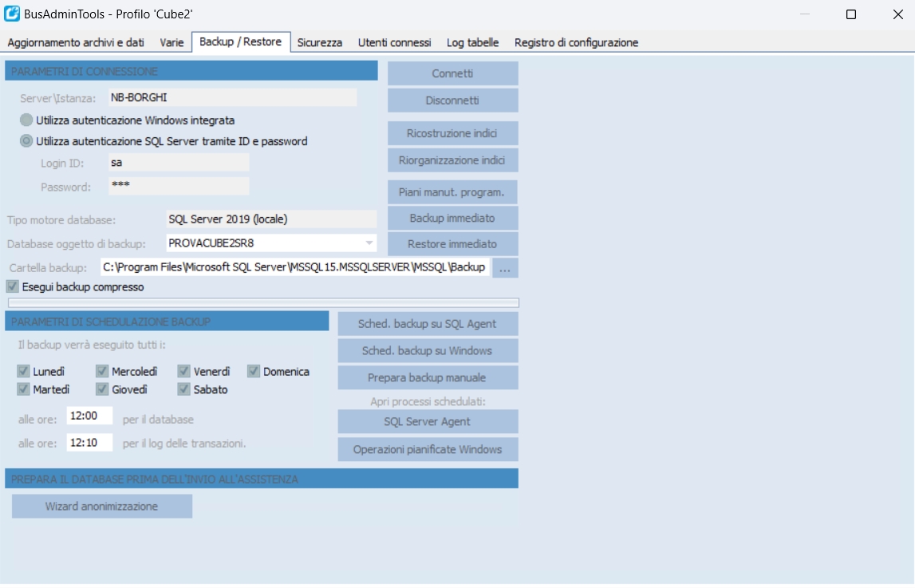915x588 pixels.
Task: Toggle the Venerdì checkbox
Action: (x=183, y=371)
